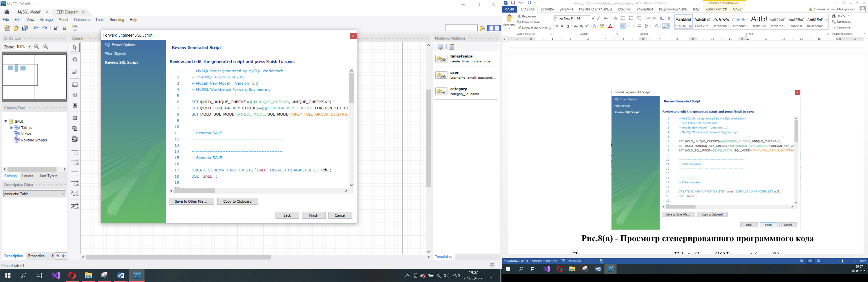Toggle bold (Ж) in Word ribbon
This screenshot has width=868, height=282.
click(557, 26)
